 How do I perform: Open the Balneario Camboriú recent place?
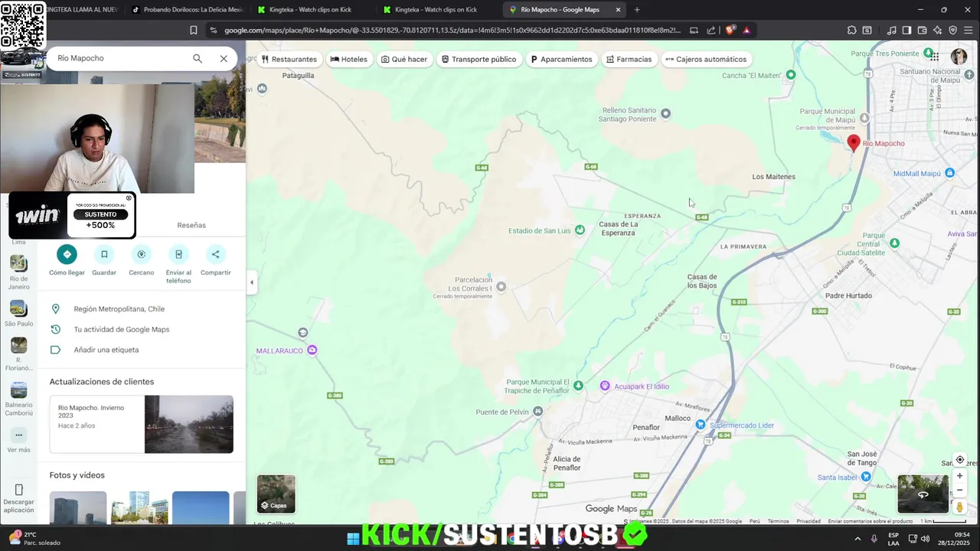pos(18,398)
